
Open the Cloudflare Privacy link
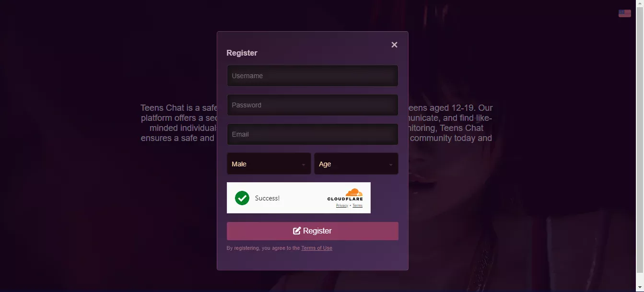click(342, 205)
